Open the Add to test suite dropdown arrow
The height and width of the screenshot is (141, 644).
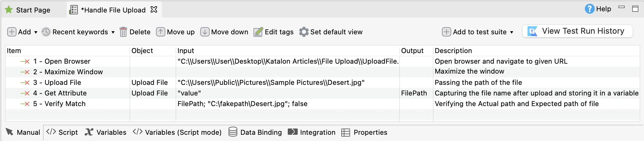click(x=512, y=32)
